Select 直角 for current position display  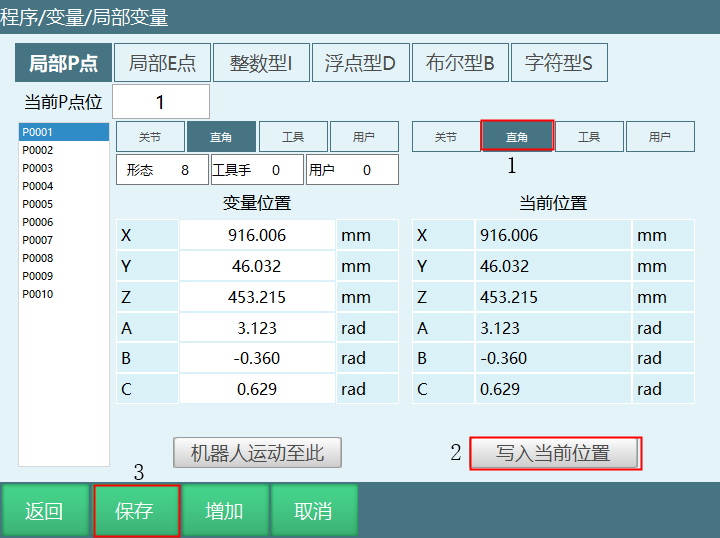point(516,137)
